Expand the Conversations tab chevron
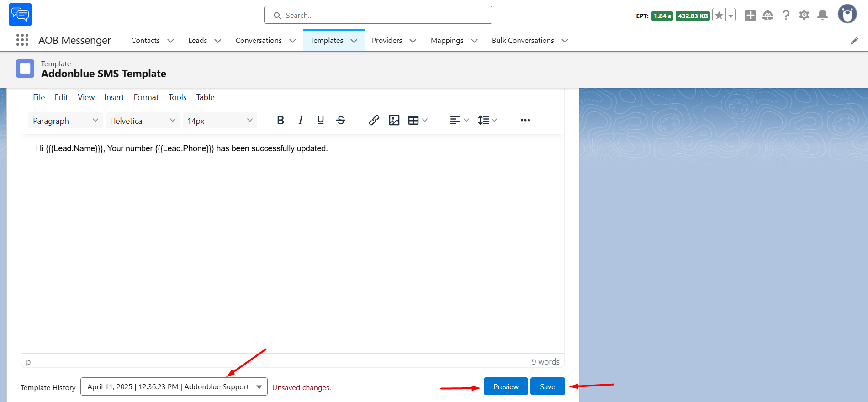Viewport: 868px width, 402px height. [293, 41]
